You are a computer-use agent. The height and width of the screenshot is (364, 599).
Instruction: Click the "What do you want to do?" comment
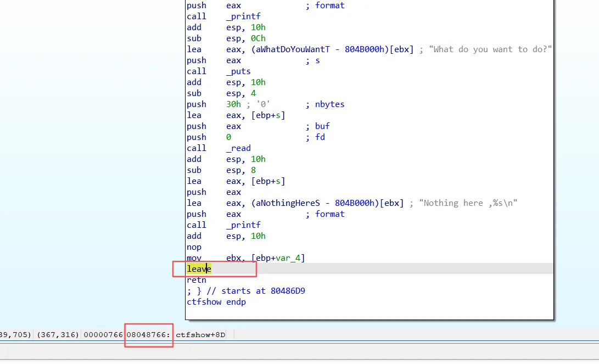click(x=492, y=49)
